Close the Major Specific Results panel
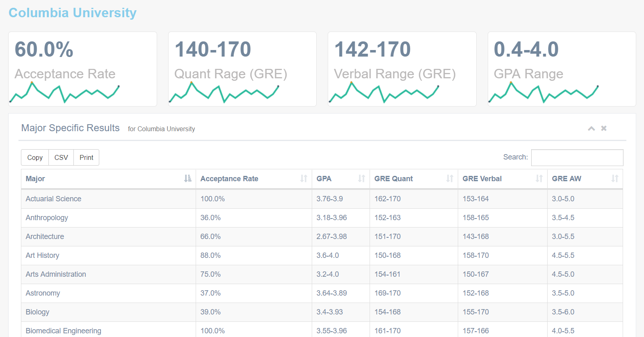 coord(604,128)
